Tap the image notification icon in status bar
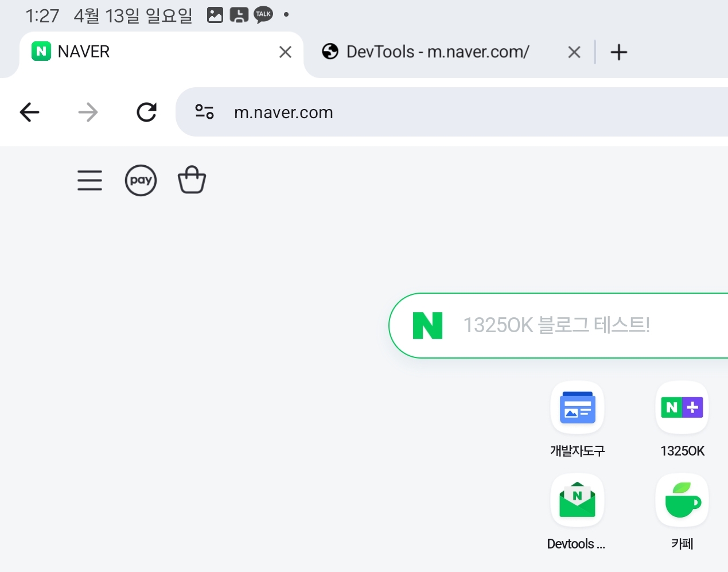728x572 pixels. 215,15
